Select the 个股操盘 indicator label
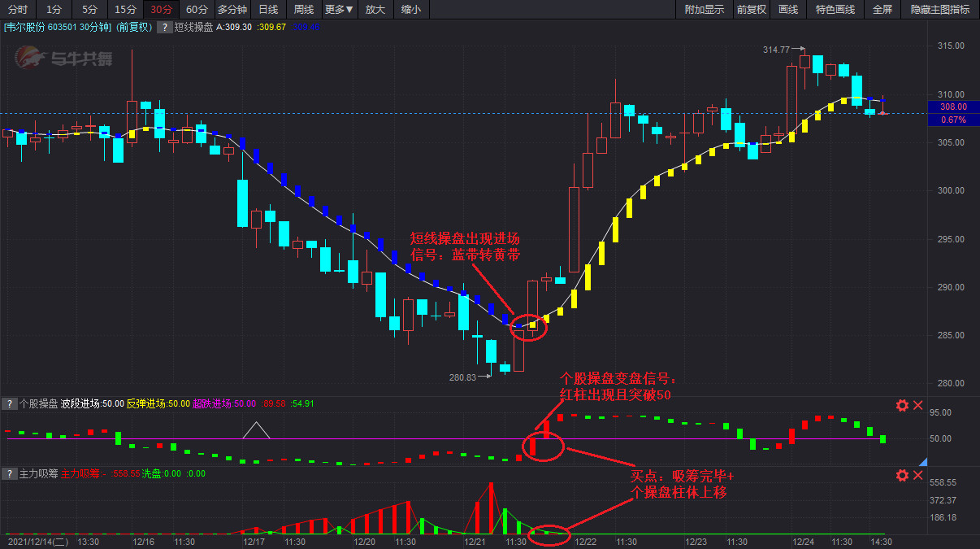 [38, 403]
